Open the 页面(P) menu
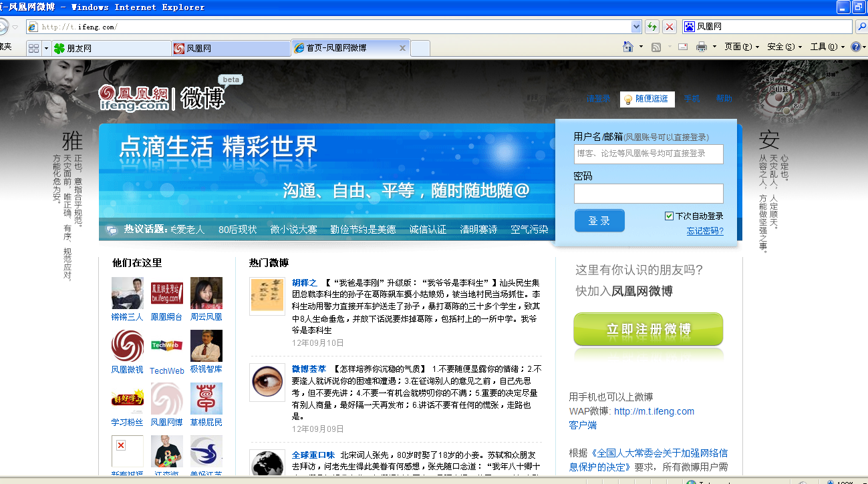The width and height of the screenshot is (868, 484). point(742,47)
